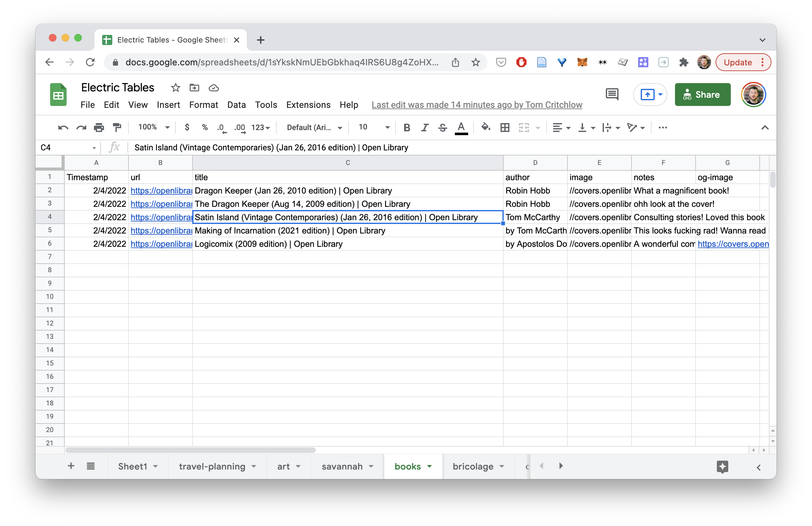Toggle italic formatting
The width and height of the screenshot is (812, 526).
(424, 128)
